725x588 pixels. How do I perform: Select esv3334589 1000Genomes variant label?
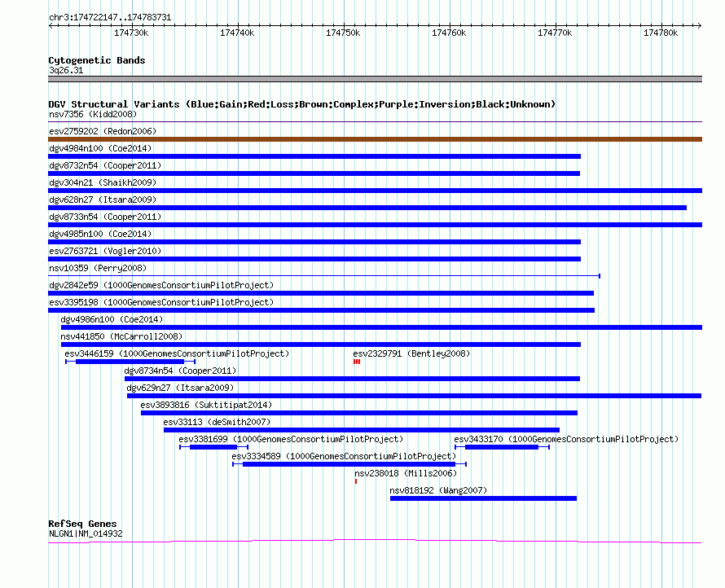[344, 456]
